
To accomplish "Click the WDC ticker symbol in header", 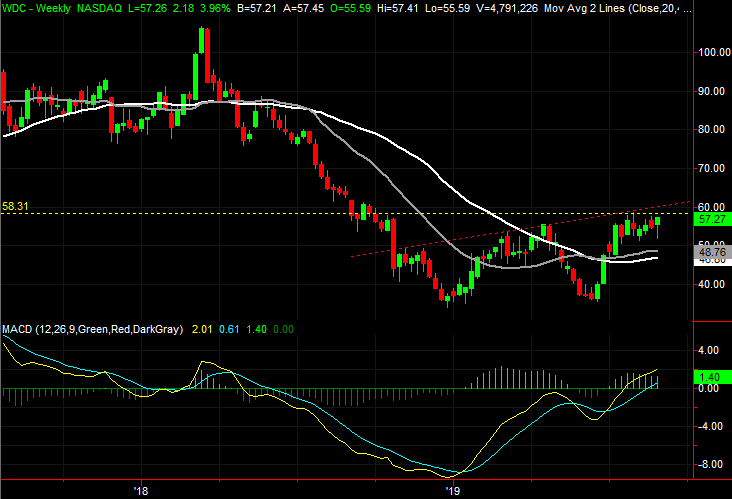I will pyautogui.click(x=16, y=8).
